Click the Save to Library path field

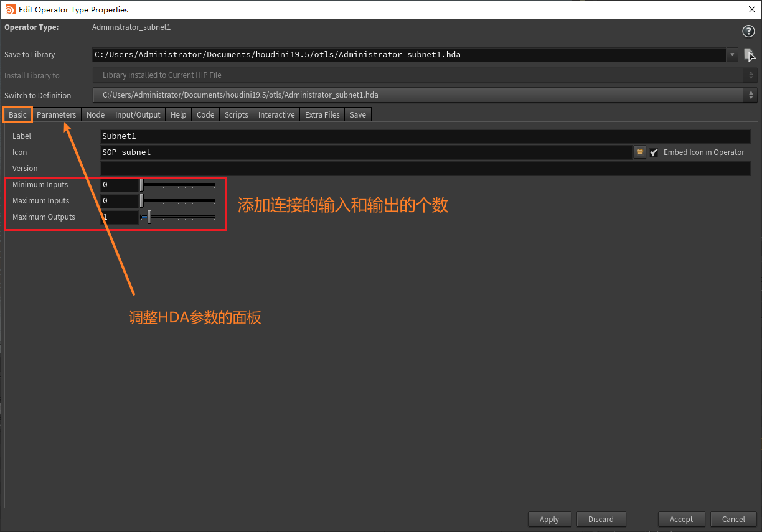point(409,55)
